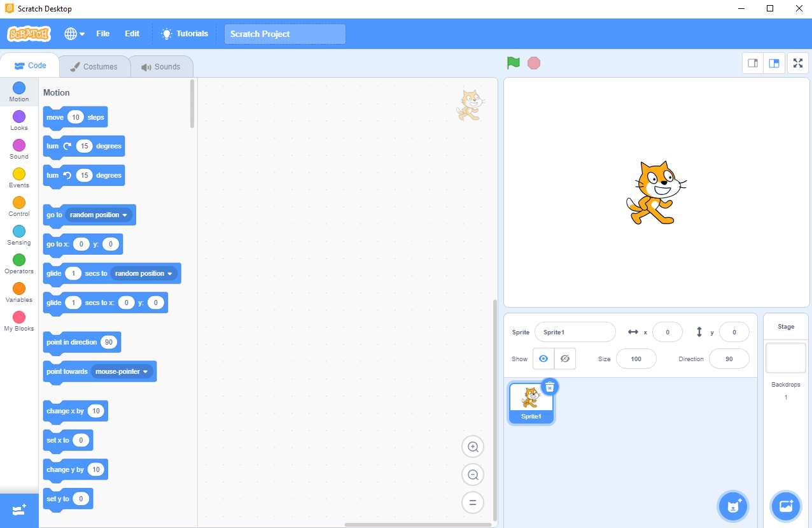Select the Looks category circle
Image resolution: width=812 pixels, height=528 pixels.
(19, 117)
